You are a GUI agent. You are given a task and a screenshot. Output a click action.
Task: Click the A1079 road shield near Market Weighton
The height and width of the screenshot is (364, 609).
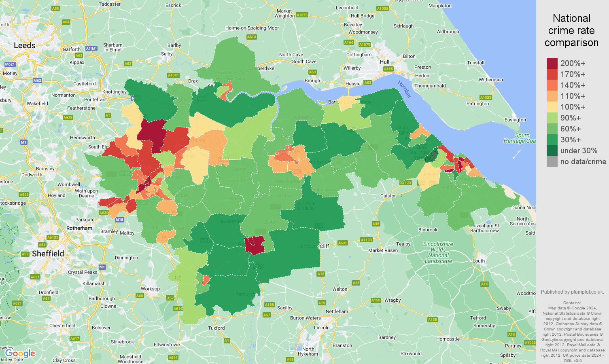[302, 15]
